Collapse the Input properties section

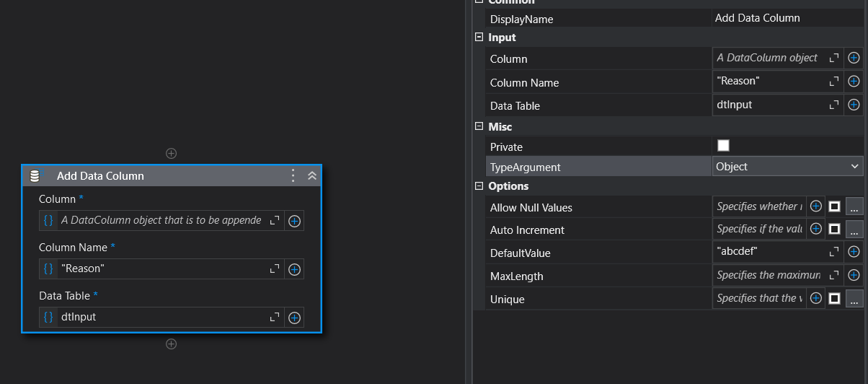tap(479, 37)
